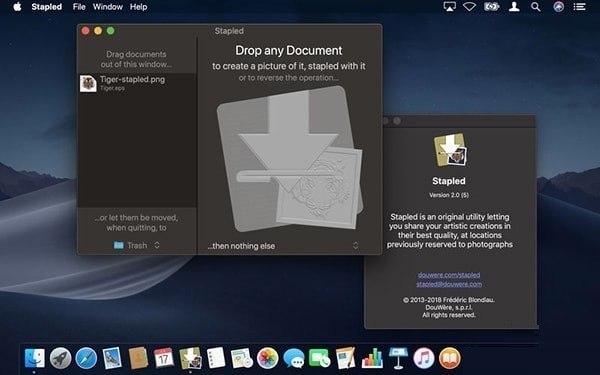
Task: Open the Wi-Fi status icon
Action: tap(470, 7)
